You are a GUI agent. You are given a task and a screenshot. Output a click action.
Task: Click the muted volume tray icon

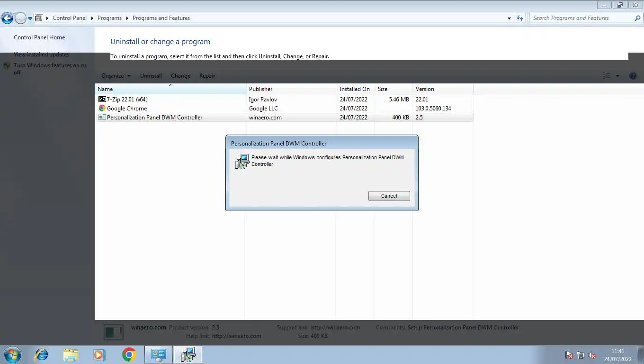click(x=592, y=355)
